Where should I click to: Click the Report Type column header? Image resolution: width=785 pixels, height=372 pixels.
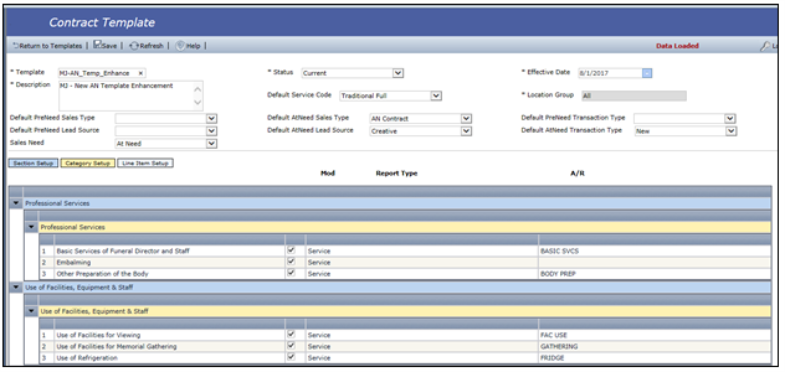(396, 173)
